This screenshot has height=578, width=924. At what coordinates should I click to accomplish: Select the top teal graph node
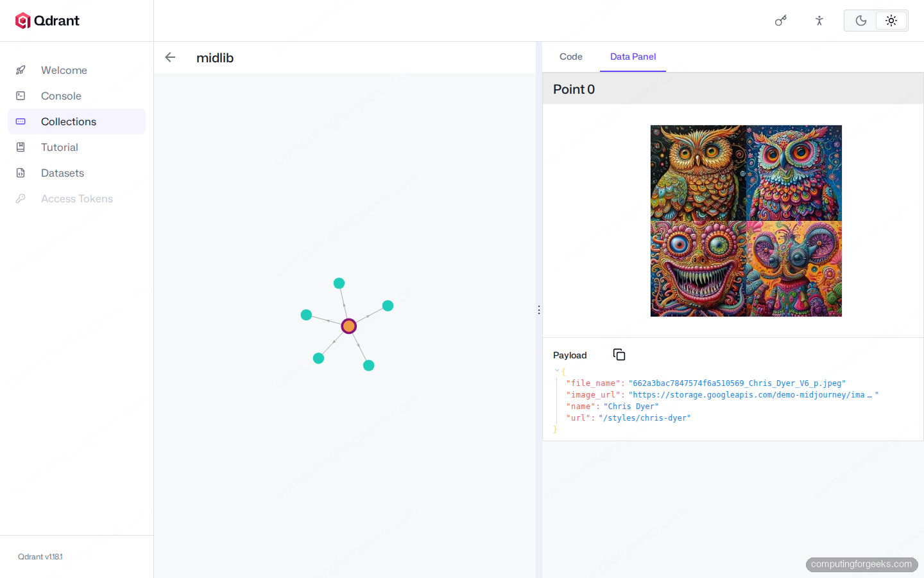click(x=339, y=283)
